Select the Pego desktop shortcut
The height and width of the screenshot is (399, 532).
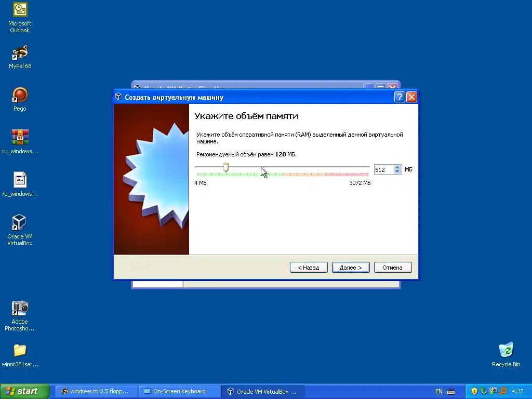tap(20, 100)
